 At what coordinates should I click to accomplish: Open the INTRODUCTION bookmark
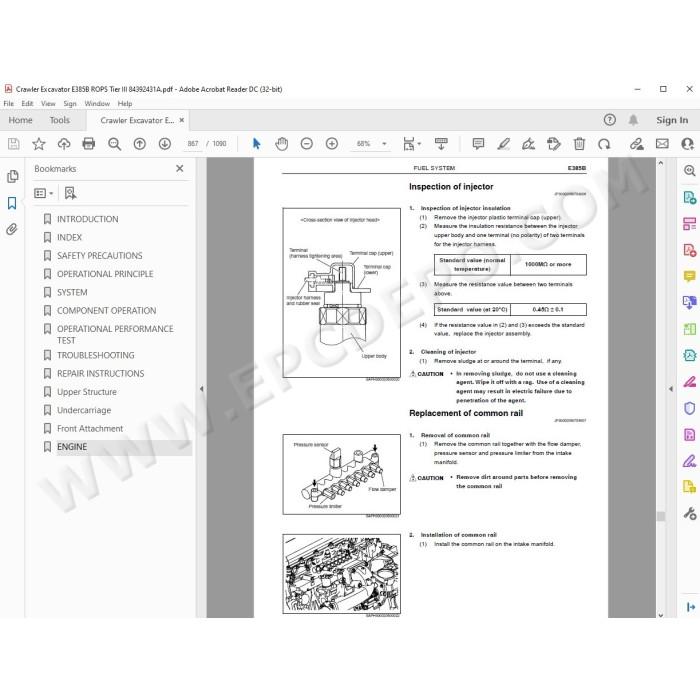88,219
